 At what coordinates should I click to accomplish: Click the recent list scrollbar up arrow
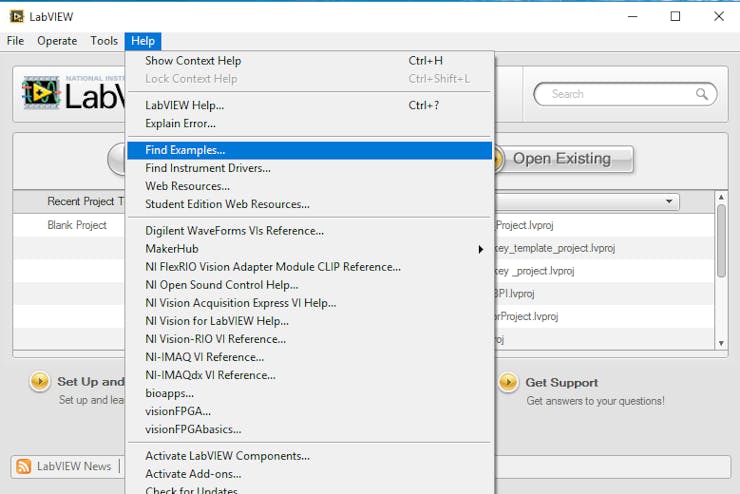tap(721, 196)
